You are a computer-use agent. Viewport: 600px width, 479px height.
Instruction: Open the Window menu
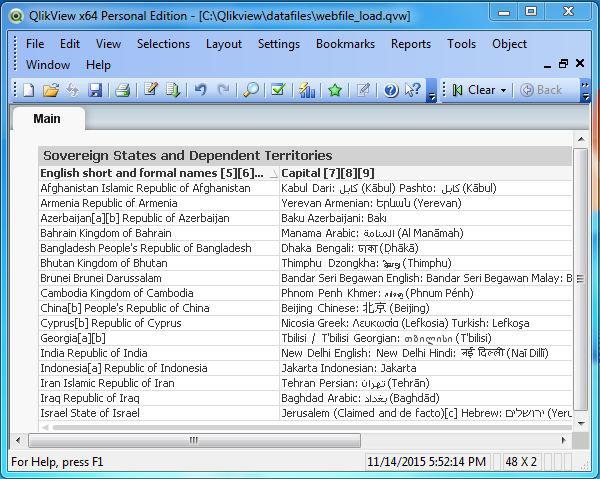click(48, 65)
